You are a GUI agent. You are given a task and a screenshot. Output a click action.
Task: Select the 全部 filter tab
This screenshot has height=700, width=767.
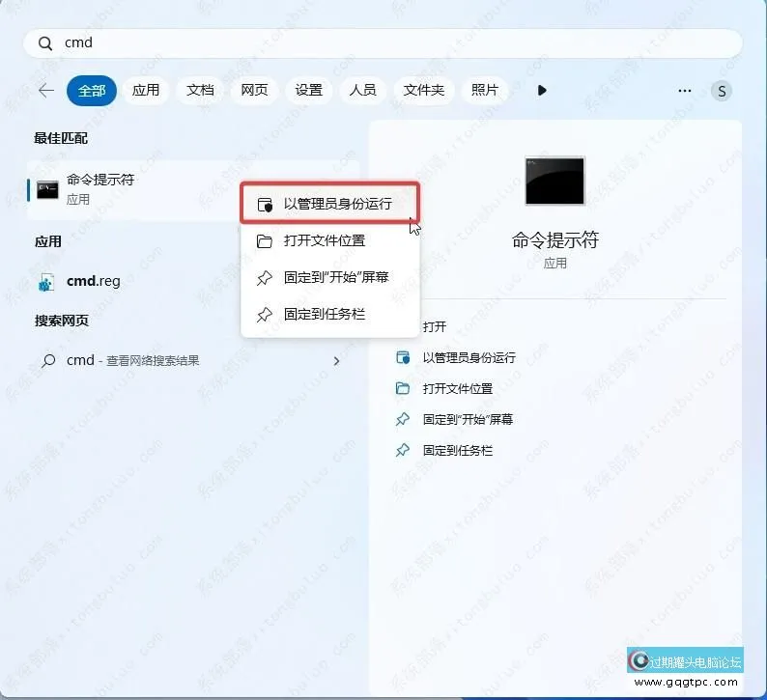[x=92, y=91]
